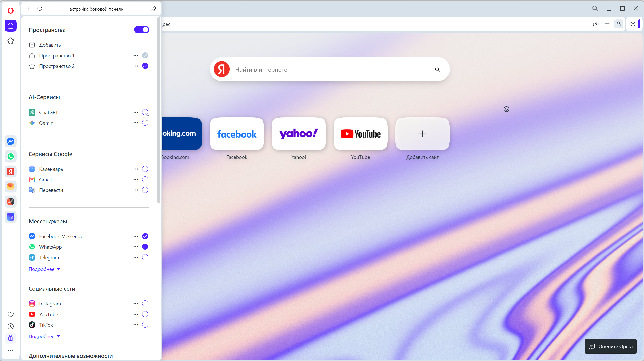Open WhatsApp from the sidebar
The height and width of the screenshot is (361, 644).
pos(11,157)
